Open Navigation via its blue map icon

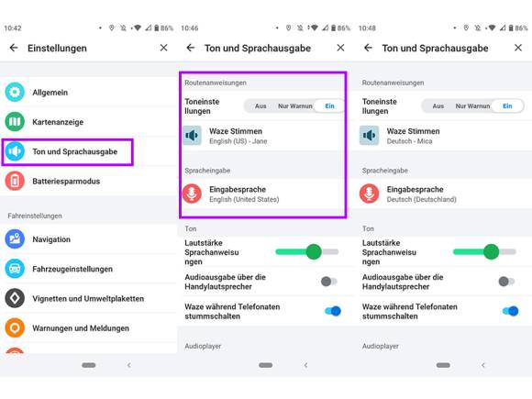[x=15, y=239]
